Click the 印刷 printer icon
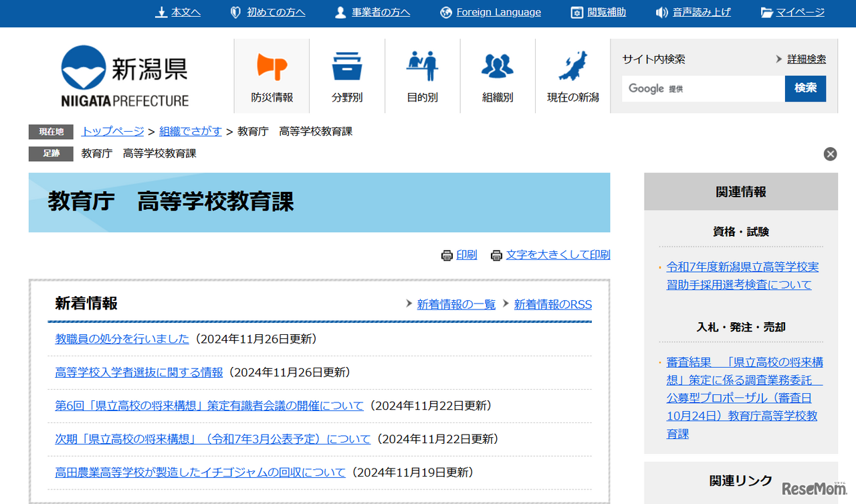The image size is (856, 504). [446, 255]
